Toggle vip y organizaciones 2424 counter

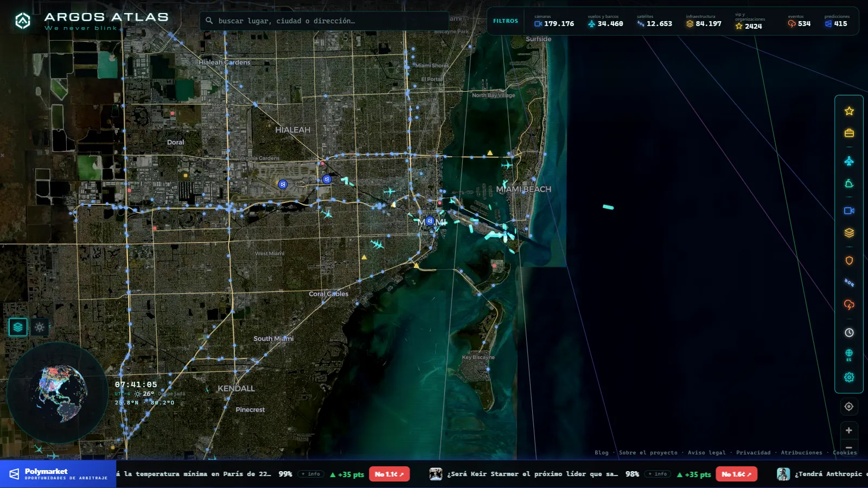point(750,21)
